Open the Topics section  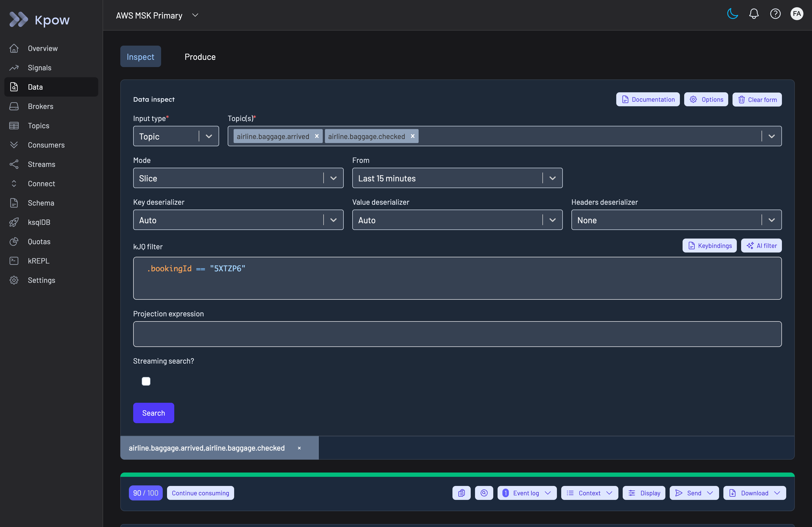(x=51, y=125)
